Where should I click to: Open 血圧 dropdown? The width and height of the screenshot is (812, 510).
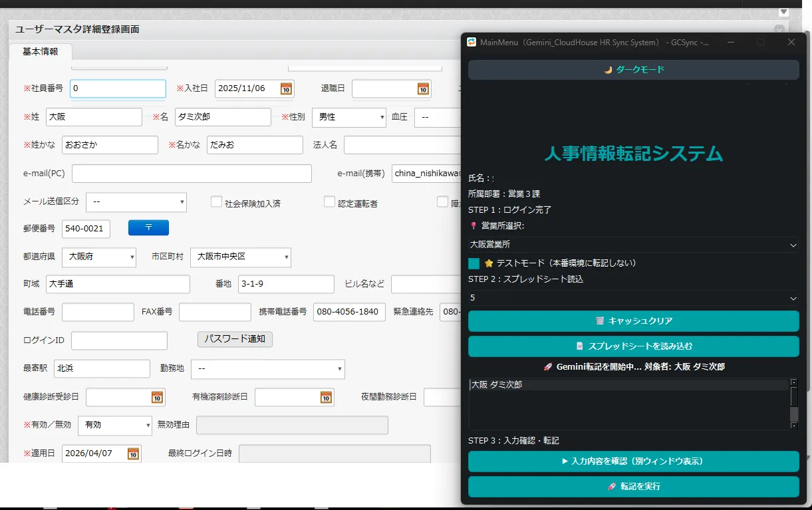tap(438, 117)
